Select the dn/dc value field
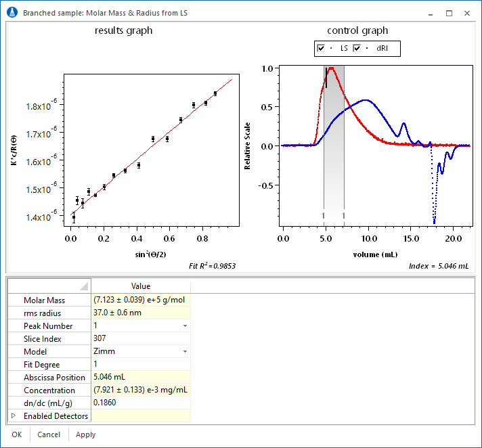 pos(140,403)
